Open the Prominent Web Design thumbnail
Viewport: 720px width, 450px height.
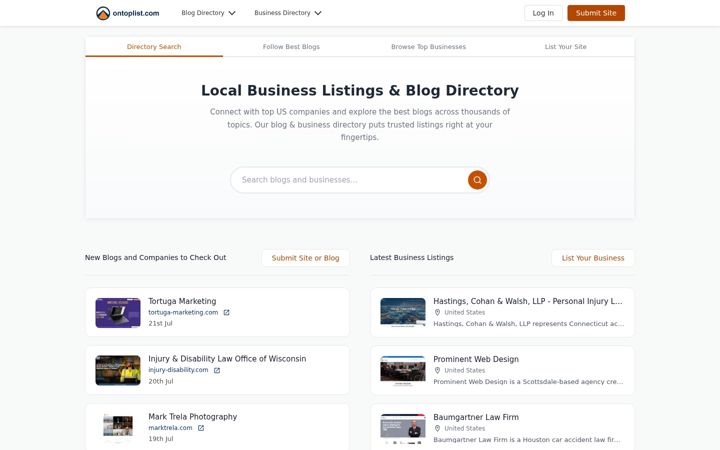[403, 371]
